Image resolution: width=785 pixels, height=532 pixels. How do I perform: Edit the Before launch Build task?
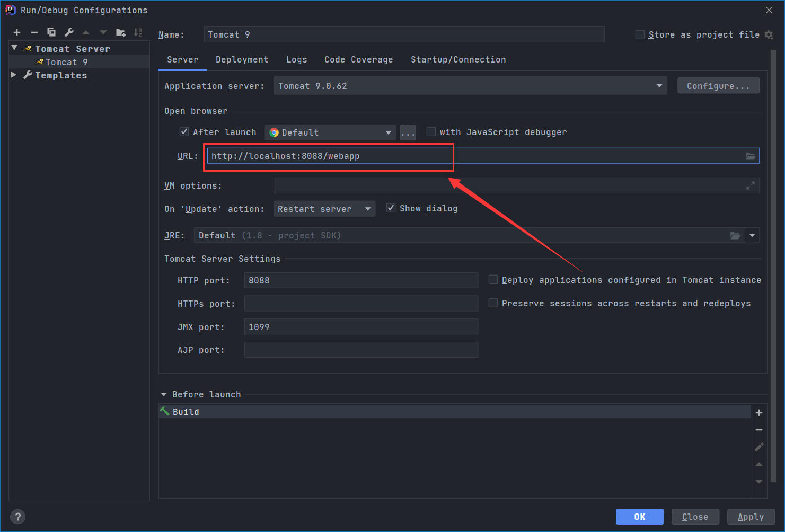(759, 447)
